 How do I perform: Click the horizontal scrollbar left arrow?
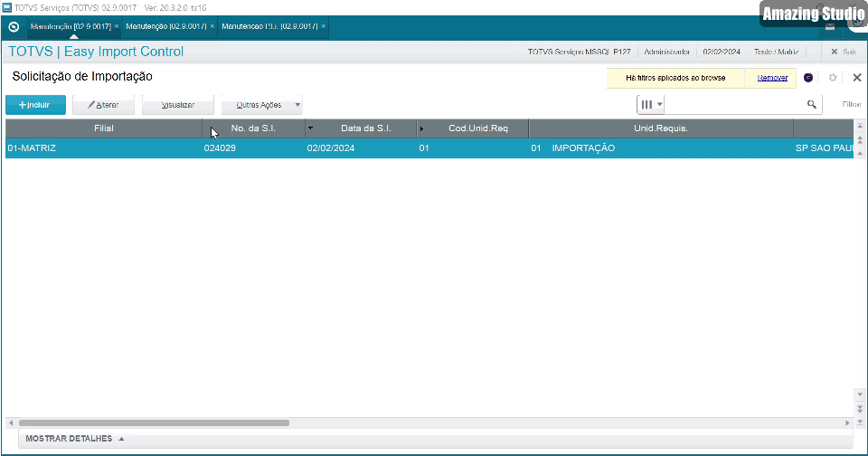pyautogui.click(x=11, y=423)
